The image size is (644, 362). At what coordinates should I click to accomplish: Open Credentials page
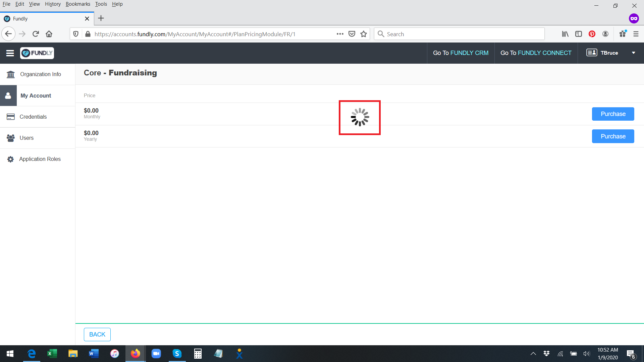[38, 117]
